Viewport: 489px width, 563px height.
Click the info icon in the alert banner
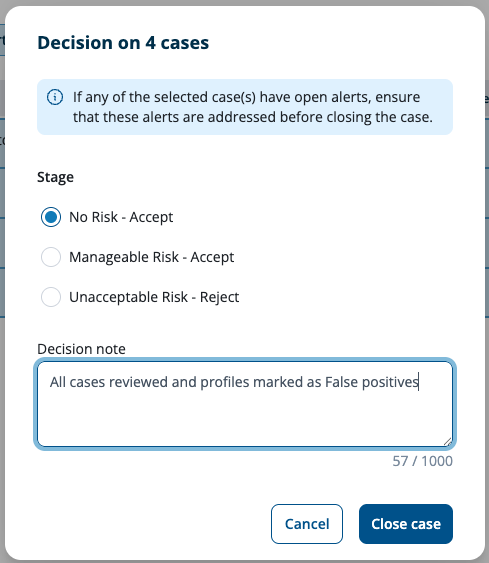coord(55,97)
